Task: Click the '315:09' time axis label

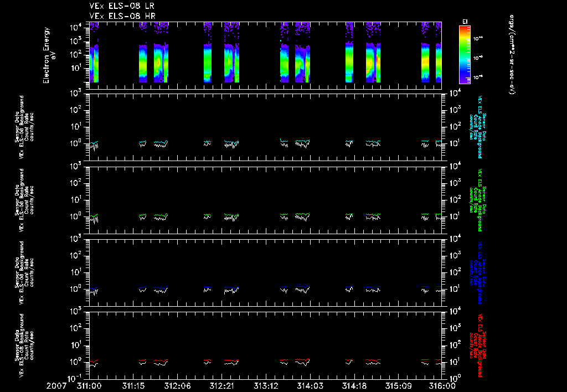Action: click(398, 386)
